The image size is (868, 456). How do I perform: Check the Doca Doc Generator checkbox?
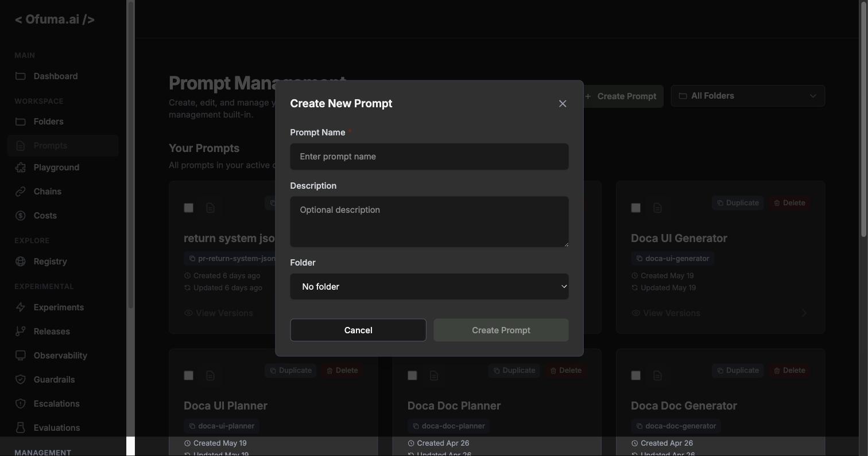pos(635,375)
